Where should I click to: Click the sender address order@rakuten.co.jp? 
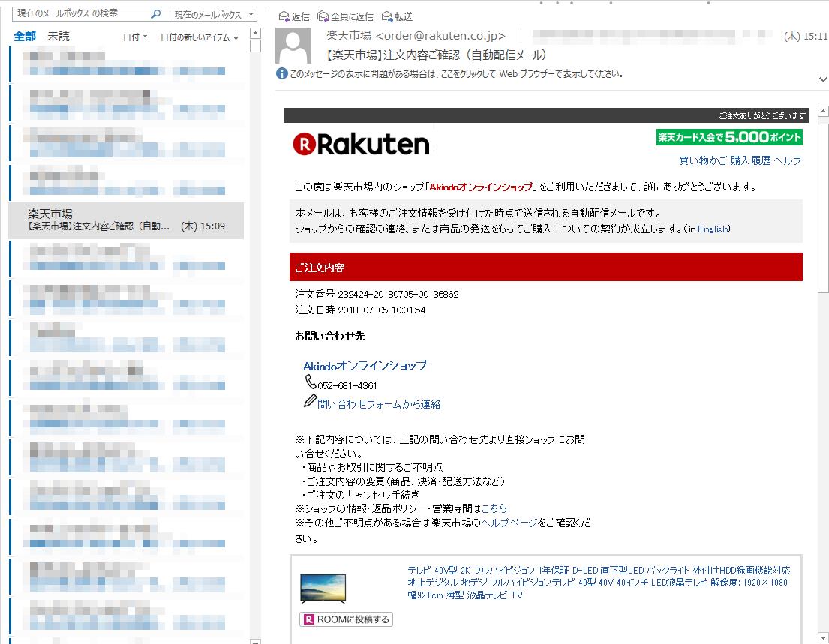click(440, 36)
